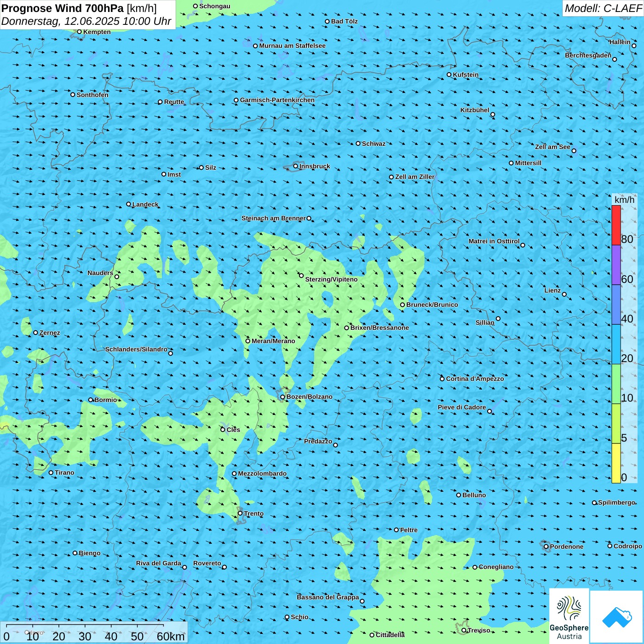Select the red 80 km/h legend color
The height and width of the screenshot is (644, 644).
616,225
